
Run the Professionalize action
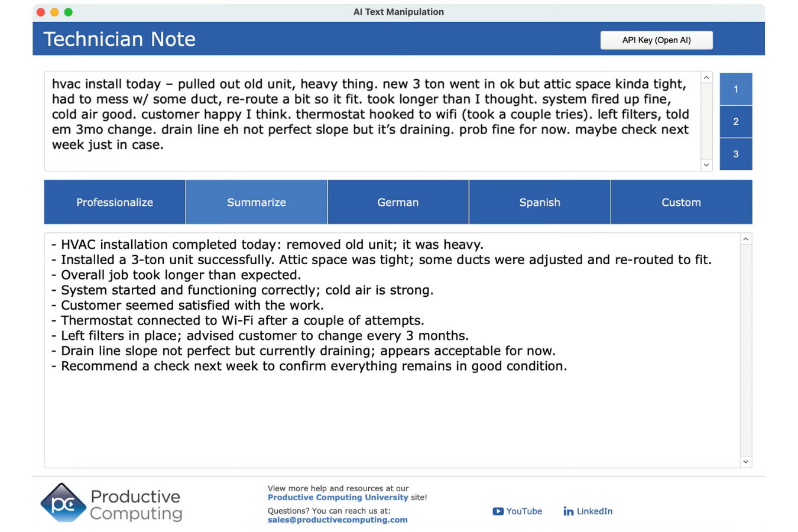click(115, 202)
